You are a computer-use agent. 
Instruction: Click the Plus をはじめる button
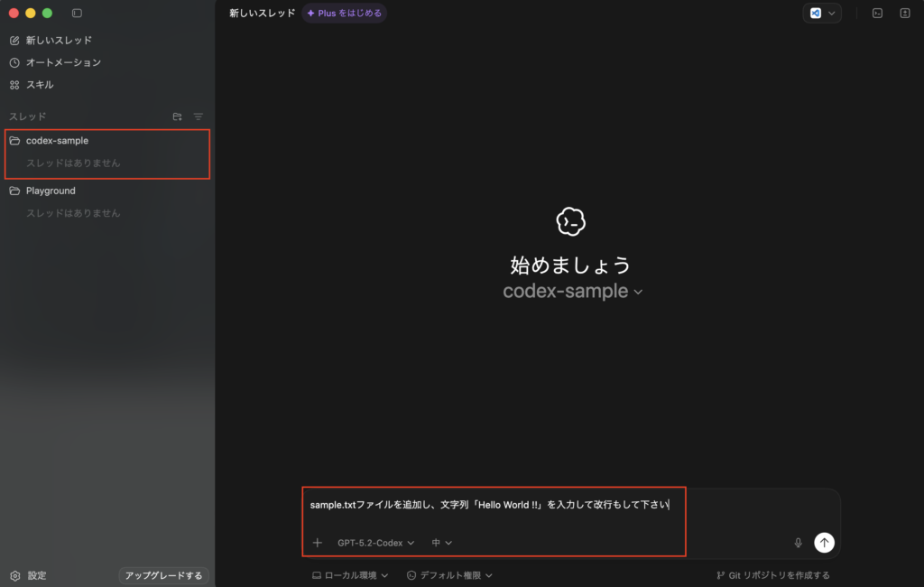[344, 14]
